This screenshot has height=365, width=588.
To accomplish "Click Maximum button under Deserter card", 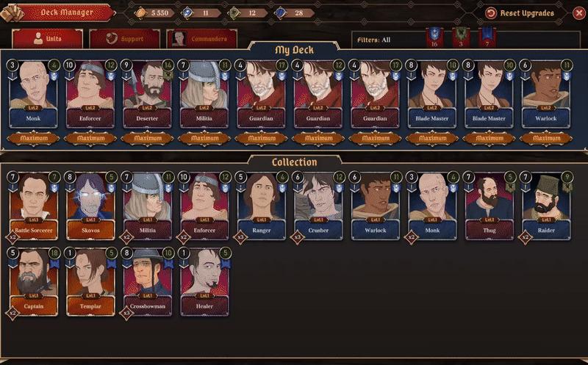I will pos(148,138).
